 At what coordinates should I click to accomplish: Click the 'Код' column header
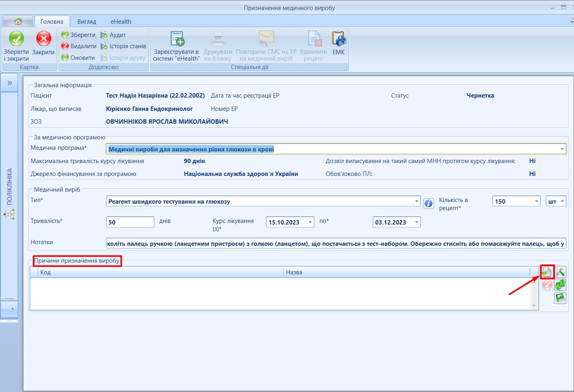coord(161,272)
